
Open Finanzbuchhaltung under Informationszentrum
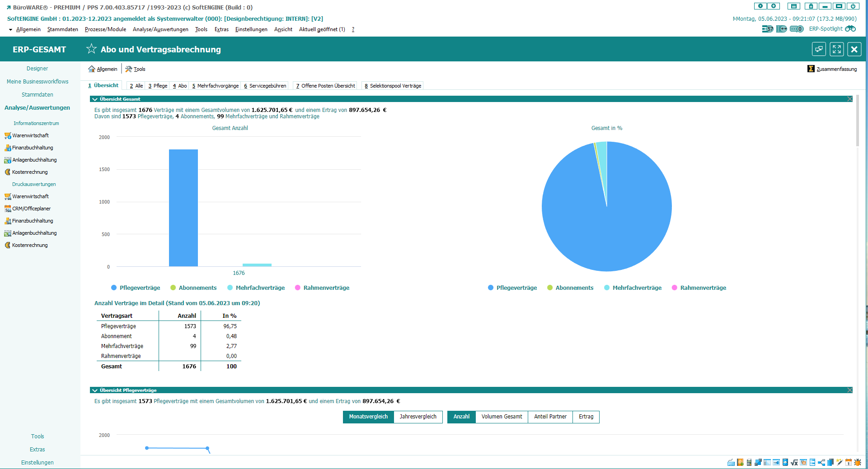pos(33,148)
